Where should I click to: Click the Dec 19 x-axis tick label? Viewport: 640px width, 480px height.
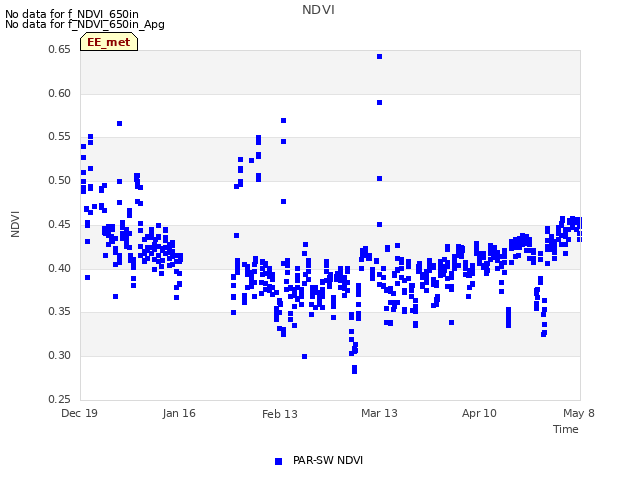(x=79, y=413)
